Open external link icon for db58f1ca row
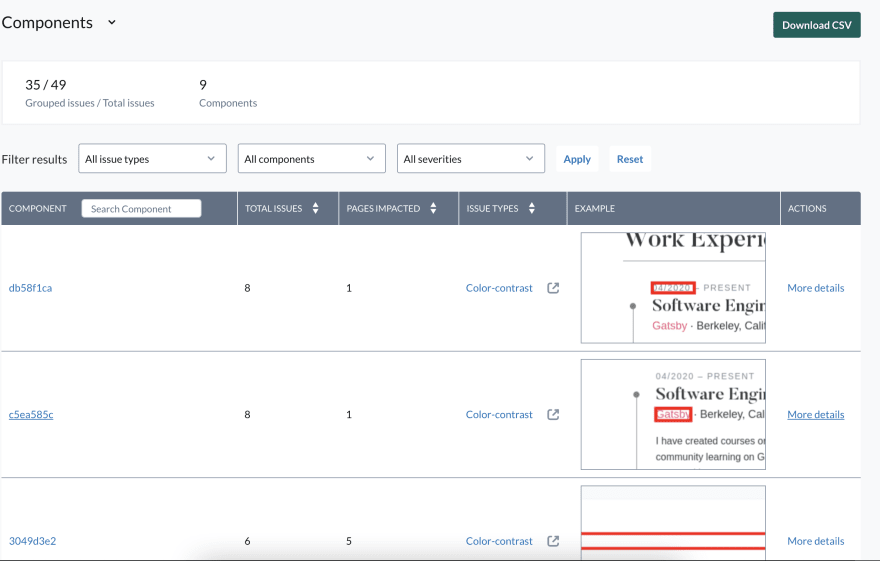Screen dimensions: 880x561 click(553, 288)
